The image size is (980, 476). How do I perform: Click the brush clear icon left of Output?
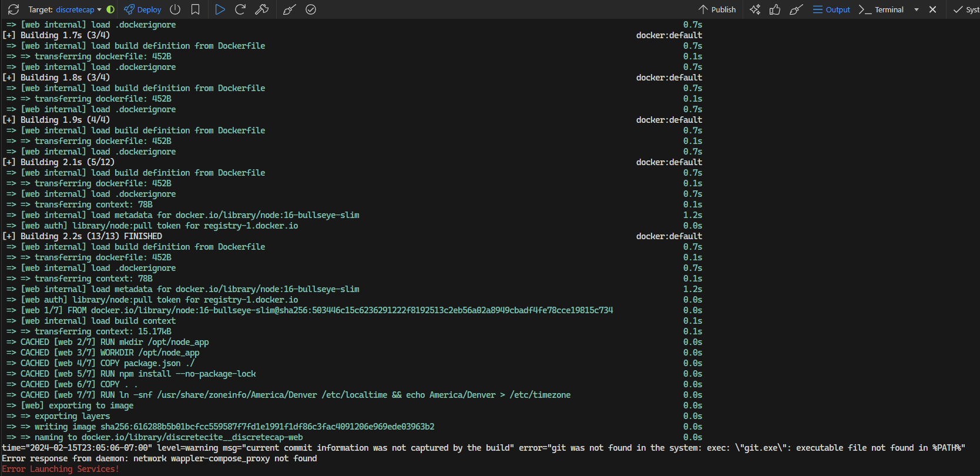(796, 9)
